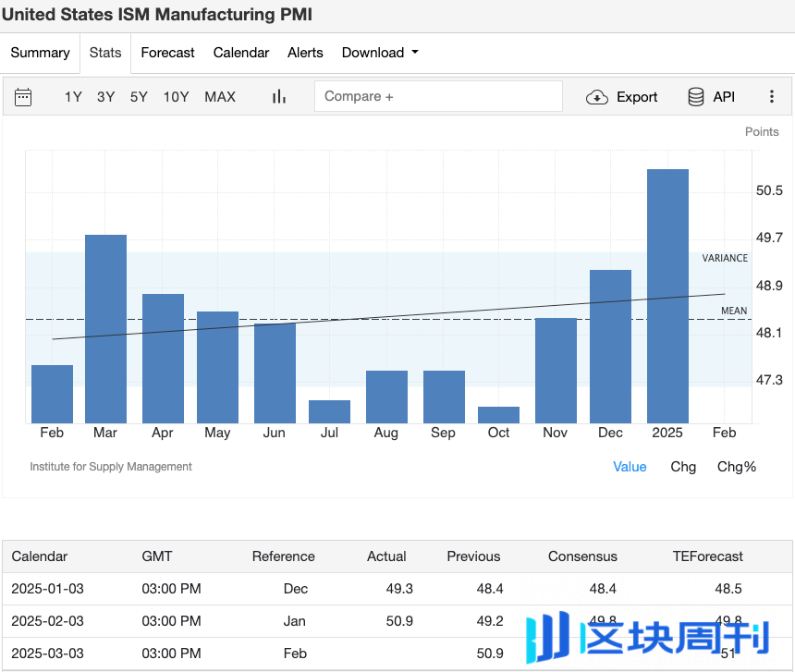Expand the Download dropdown menu

click(x=380, y=52)
